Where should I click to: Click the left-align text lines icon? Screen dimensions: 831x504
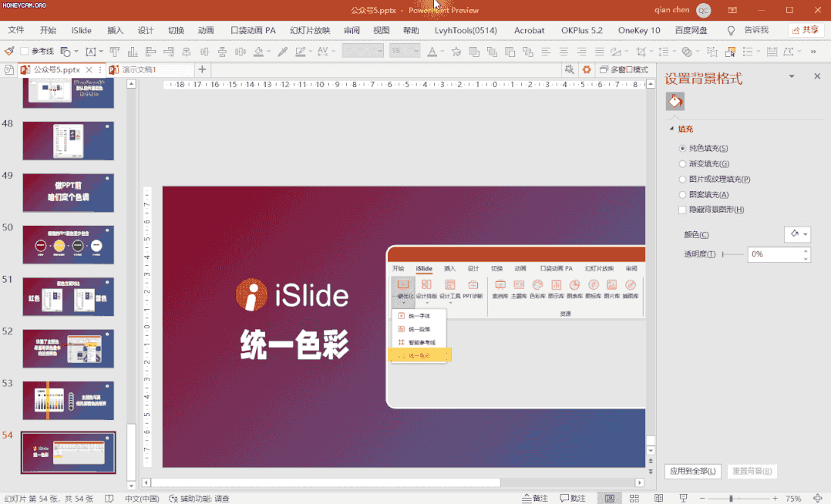pyautogui.click(x=546, y=52)
